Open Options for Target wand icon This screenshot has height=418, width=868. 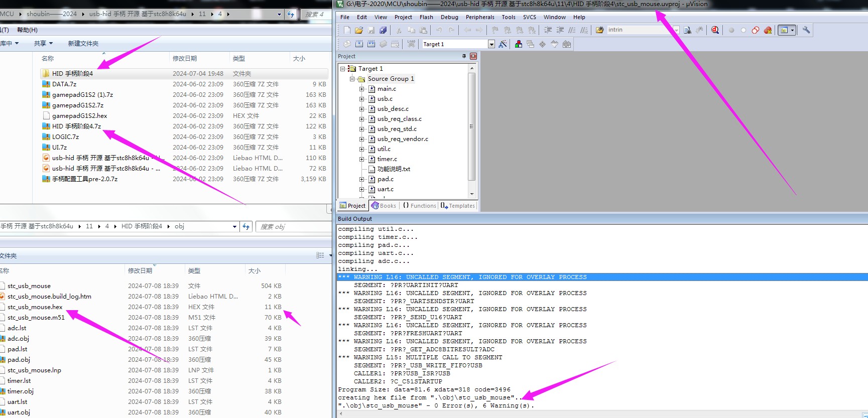[503, 44]
